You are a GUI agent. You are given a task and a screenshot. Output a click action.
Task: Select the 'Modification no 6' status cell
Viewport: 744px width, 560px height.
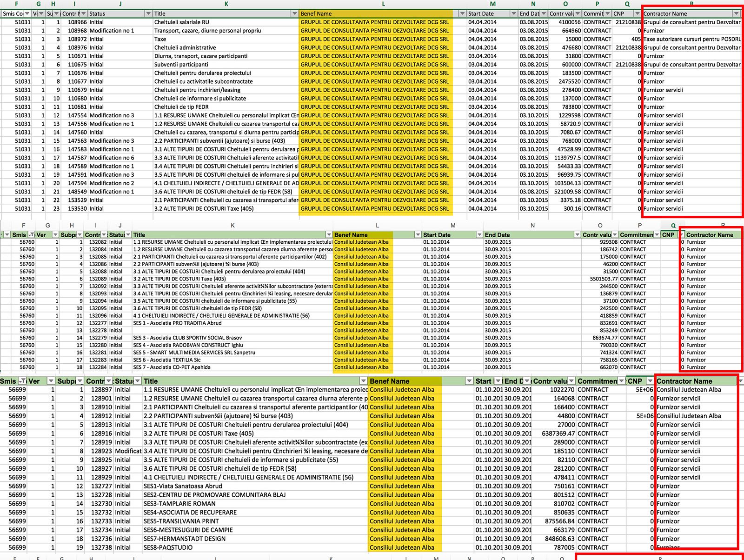click(112, 158)
